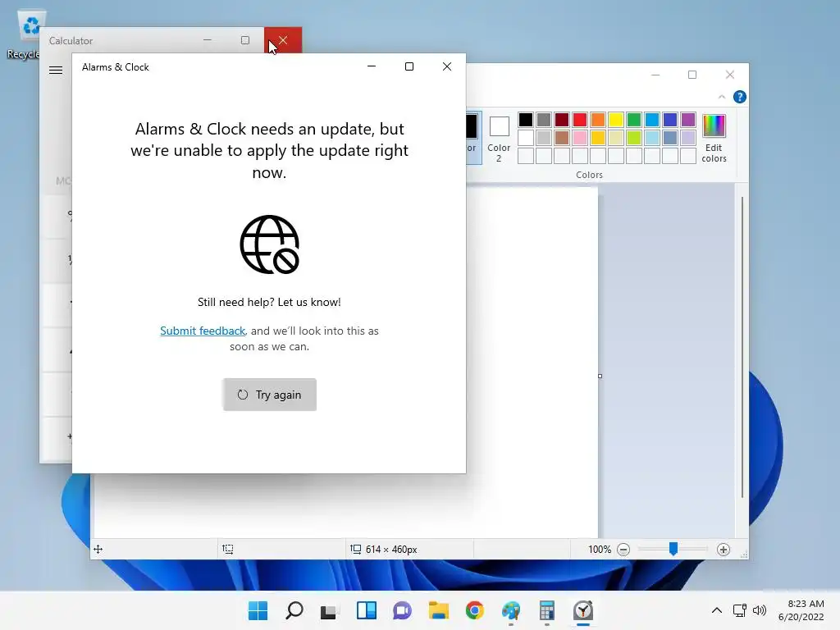Viewport: 840px width, 630px height.
Task: Launch Google Chrome from the taskbar
Action: tap(475, 610)
